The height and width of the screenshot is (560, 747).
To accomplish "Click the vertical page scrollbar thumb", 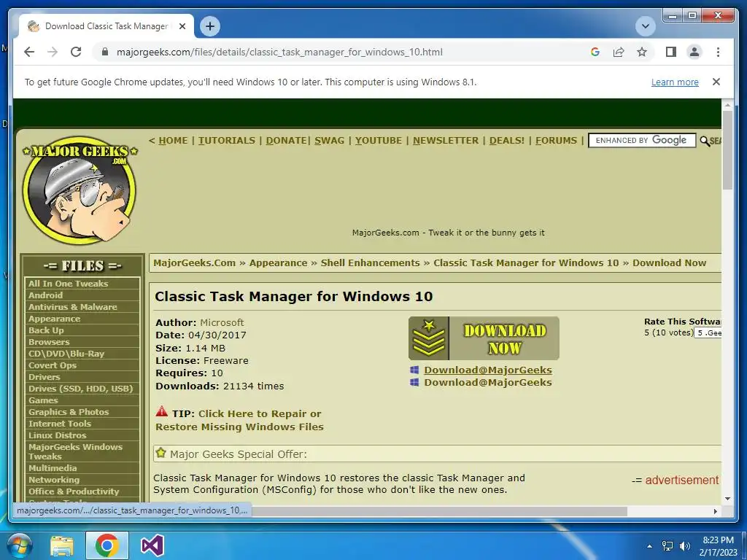I will pos(727,150).
